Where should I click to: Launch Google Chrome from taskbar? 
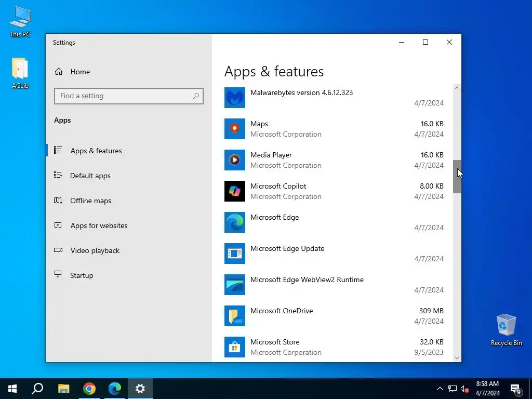click(89, 389)
